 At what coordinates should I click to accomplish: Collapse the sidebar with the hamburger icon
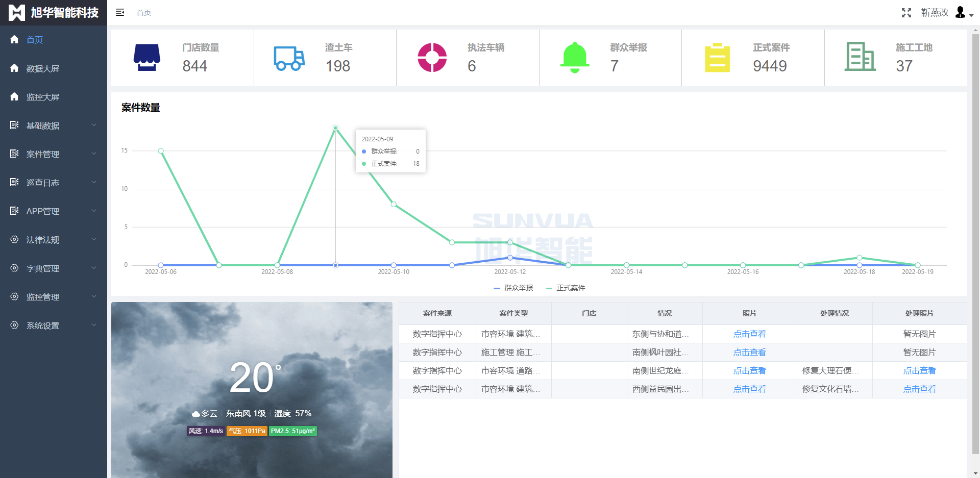(x=120, y=13)
